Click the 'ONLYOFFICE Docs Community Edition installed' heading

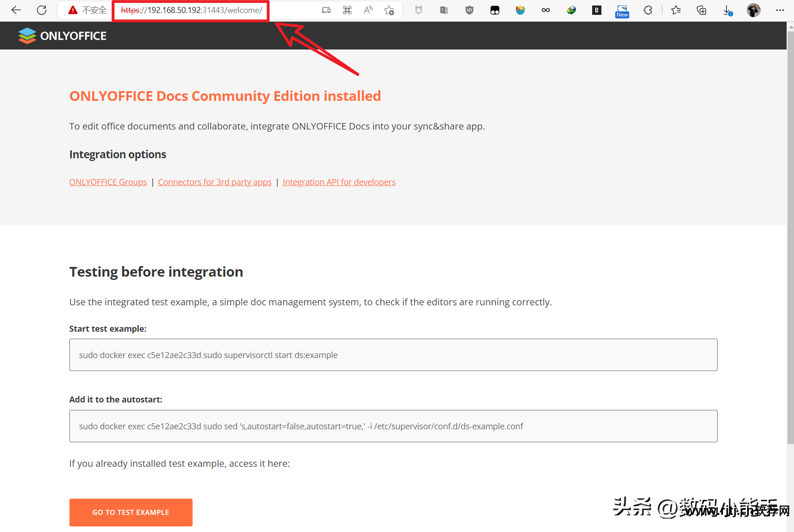225,96
